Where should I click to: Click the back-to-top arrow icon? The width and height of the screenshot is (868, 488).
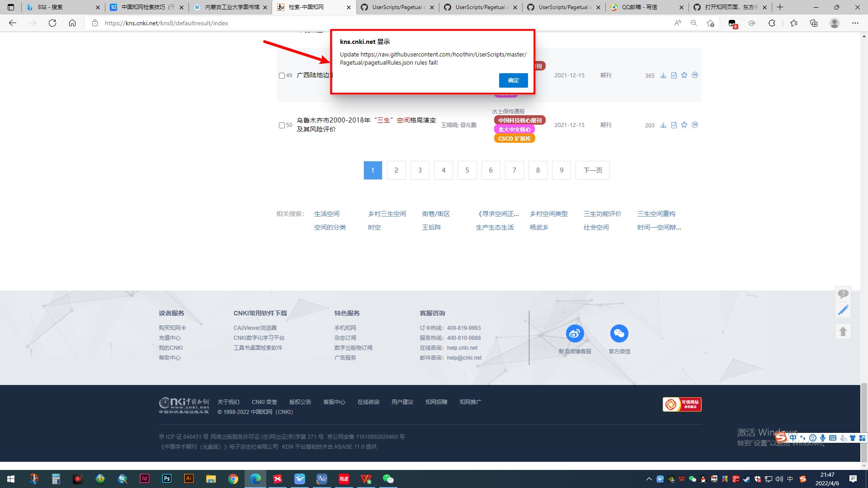[x=843, y=331]
